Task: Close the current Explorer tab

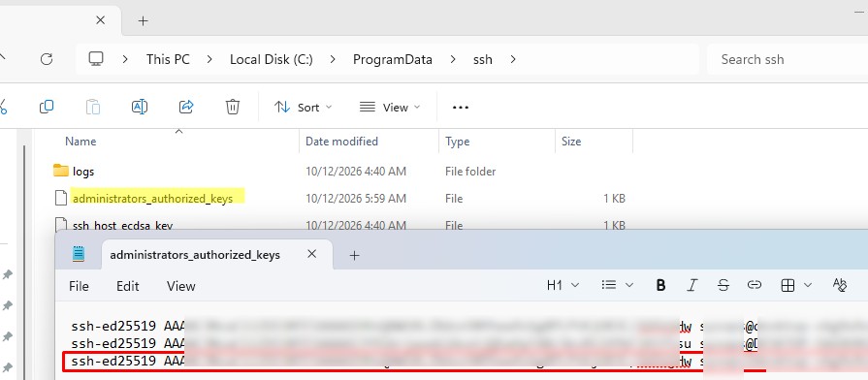Action: point(100,20)
